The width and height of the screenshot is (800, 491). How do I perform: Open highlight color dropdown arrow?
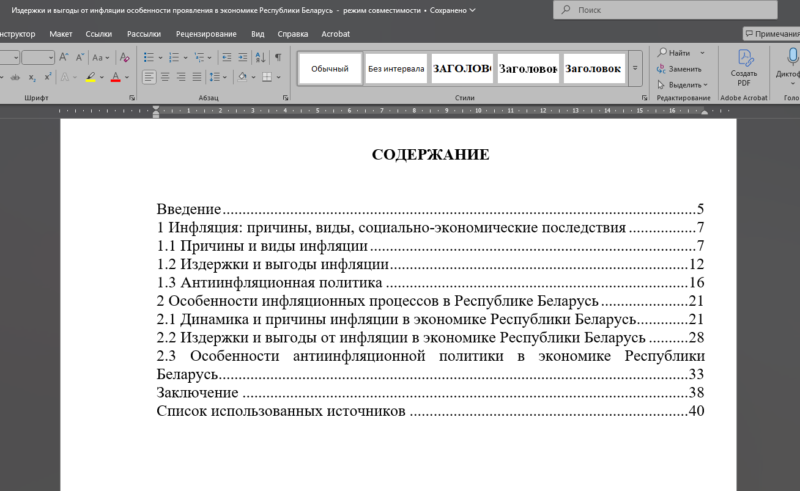(x=102, y=78)
